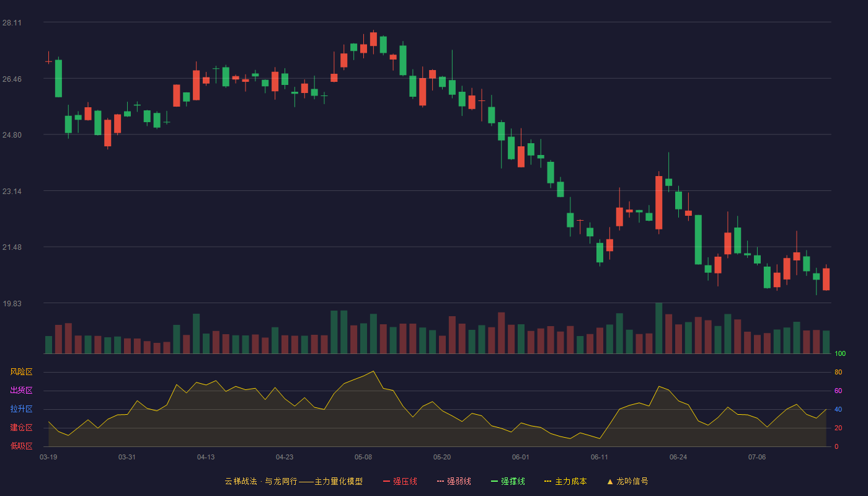
Task: Click the last red candlestick on the right
Action: pos(826,279)
